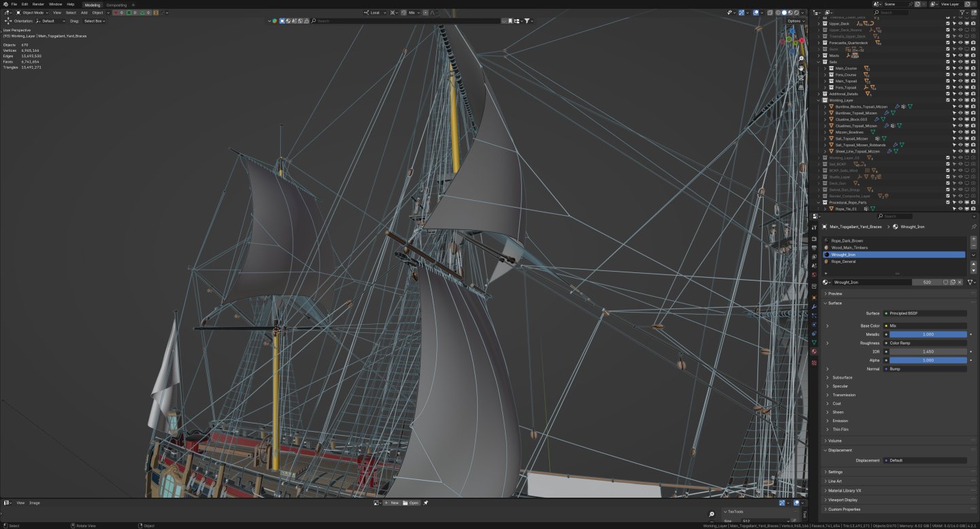
Task: Hide Mizzen_Bowlines in viewport with eye icon
Action: click(x=960, y=132)
